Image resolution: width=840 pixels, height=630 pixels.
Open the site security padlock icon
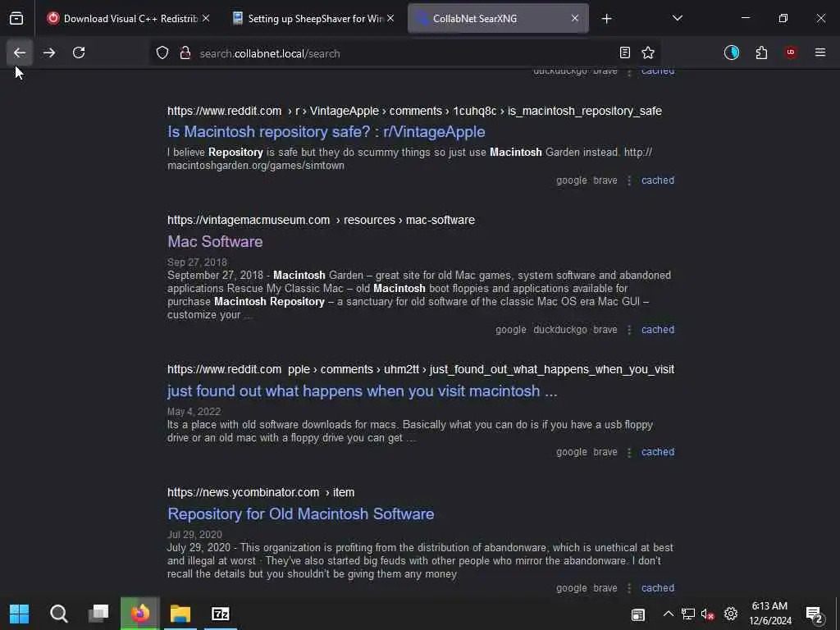click(185, 52)
